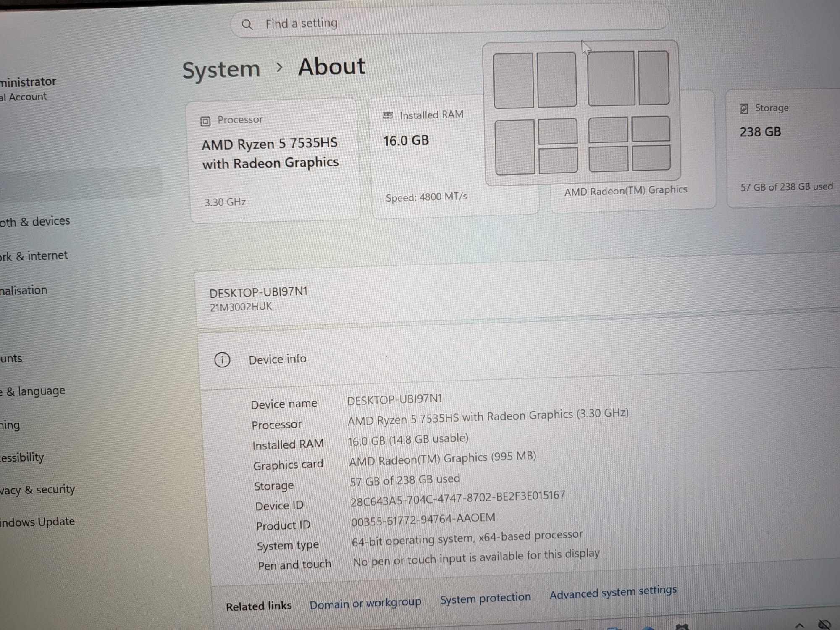Screen dimensions: 840x630
Task: Click Processor value in the Device info list
Action: coord(488,417)
